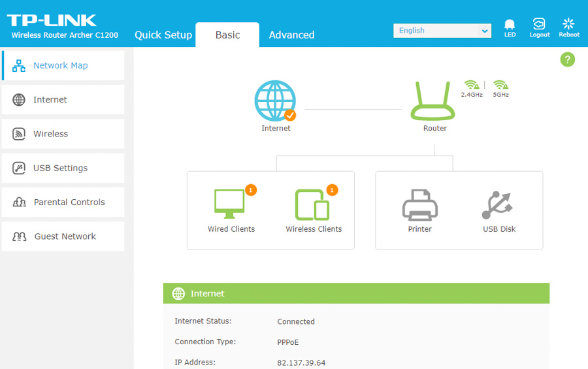This screenshot has width=588, height=369.
Task: Click the Parental Controls sidebar icon
Action: tap(19, 202)
